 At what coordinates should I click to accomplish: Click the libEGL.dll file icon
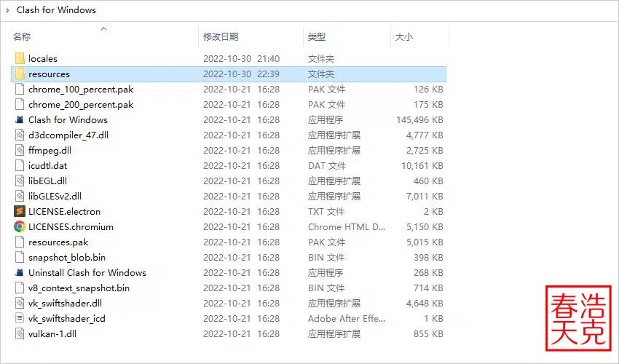20,181
